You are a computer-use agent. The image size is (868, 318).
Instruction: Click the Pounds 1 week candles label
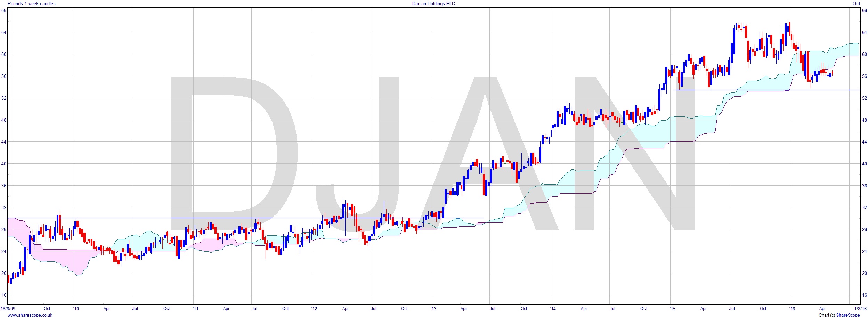(x=32, y=3)
